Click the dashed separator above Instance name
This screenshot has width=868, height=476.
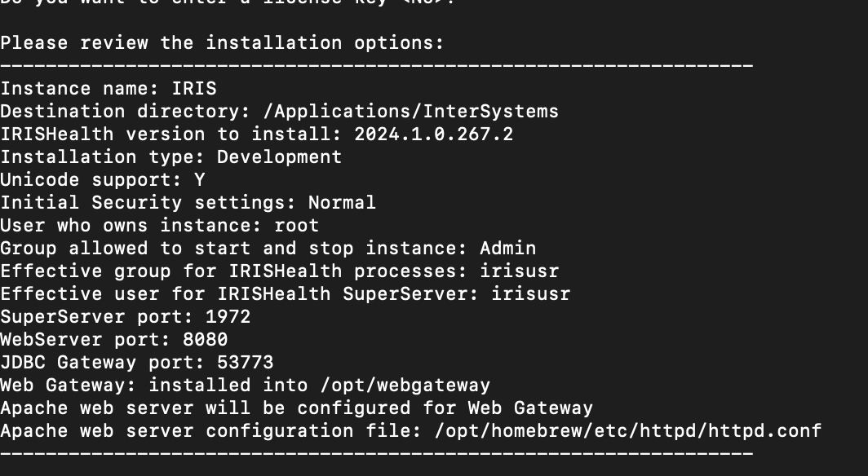[x=376, y=65]
